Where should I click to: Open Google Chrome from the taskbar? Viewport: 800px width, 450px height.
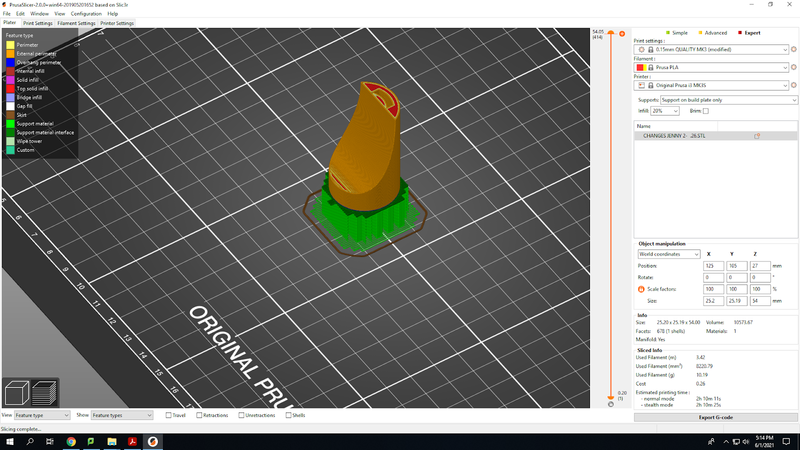point(71,441)
